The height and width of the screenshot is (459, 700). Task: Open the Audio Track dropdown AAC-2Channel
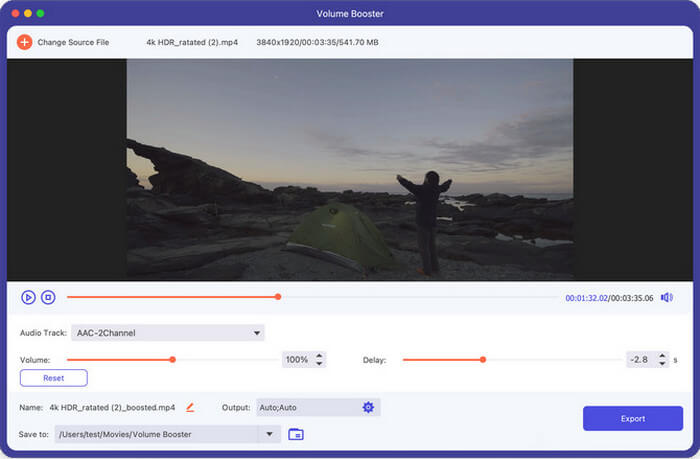(168, 333)
